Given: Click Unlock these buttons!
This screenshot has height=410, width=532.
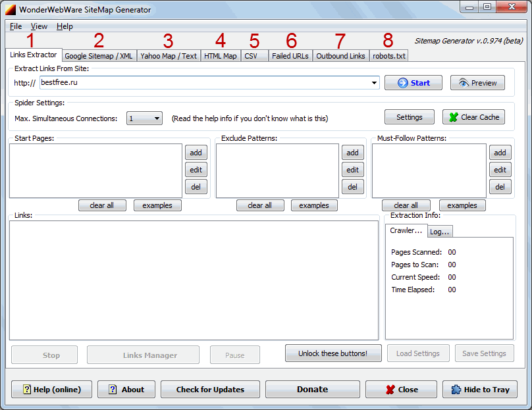Looking at the screenshot, I should click(x=333, y=353).
